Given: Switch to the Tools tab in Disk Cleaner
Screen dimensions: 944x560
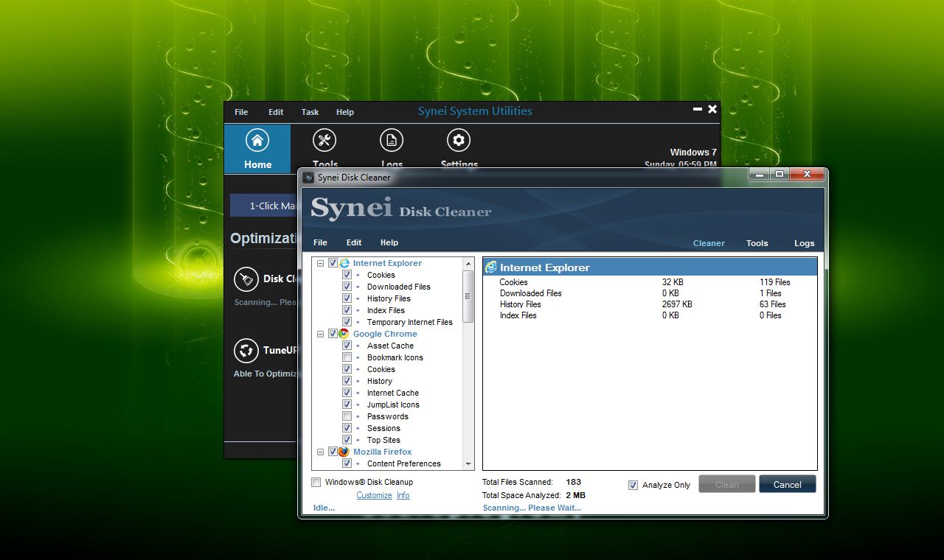Looking at the screenshot, I should [757, 243].
